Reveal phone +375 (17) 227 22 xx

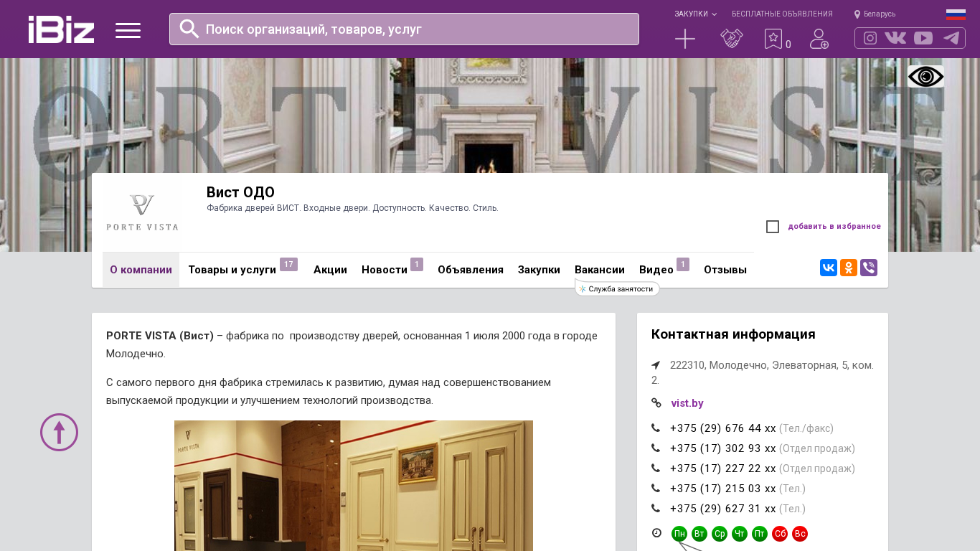tap(723, 468)
